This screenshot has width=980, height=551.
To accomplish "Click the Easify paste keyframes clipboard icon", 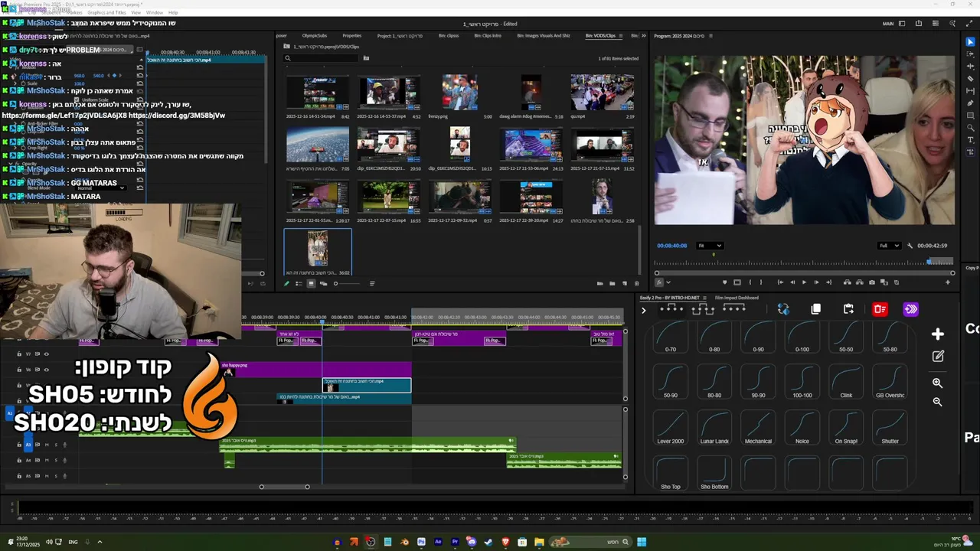I will coord(848,309).
